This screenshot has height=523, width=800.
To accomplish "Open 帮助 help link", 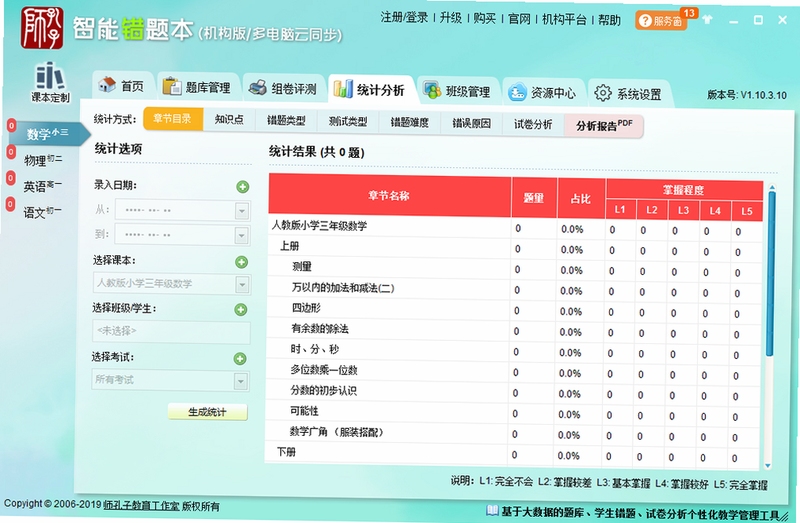I will [x=609, y=20].
